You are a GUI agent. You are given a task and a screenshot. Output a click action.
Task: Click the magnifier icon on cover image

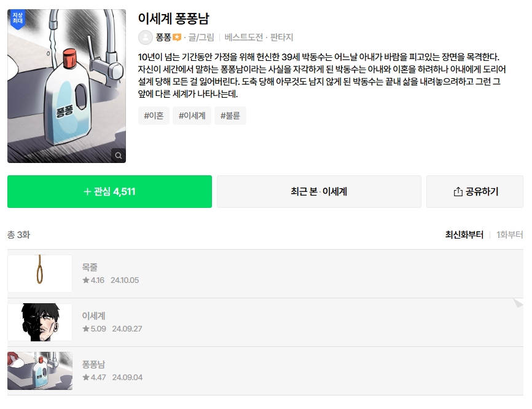[119, 156]
